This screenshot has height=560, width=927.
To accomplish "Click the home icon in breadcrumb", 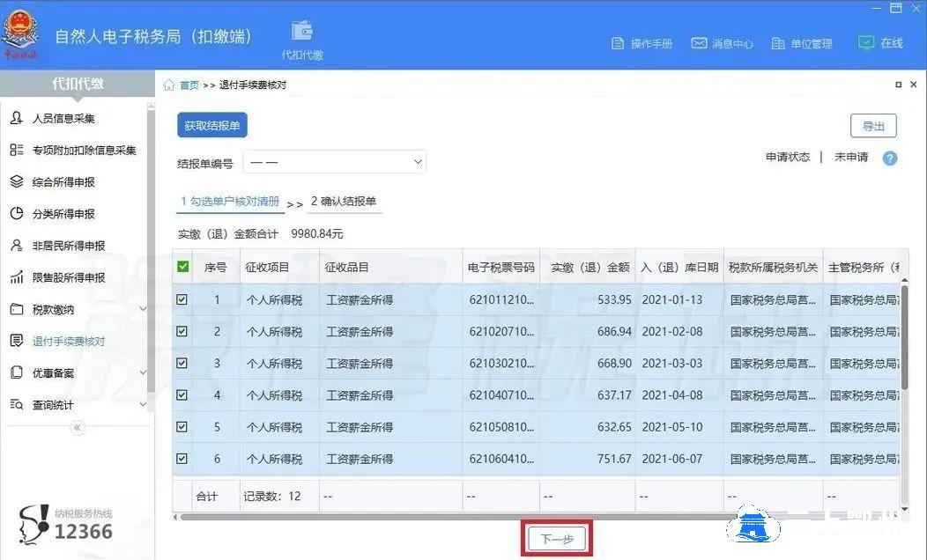I will (x=169, y=85).
